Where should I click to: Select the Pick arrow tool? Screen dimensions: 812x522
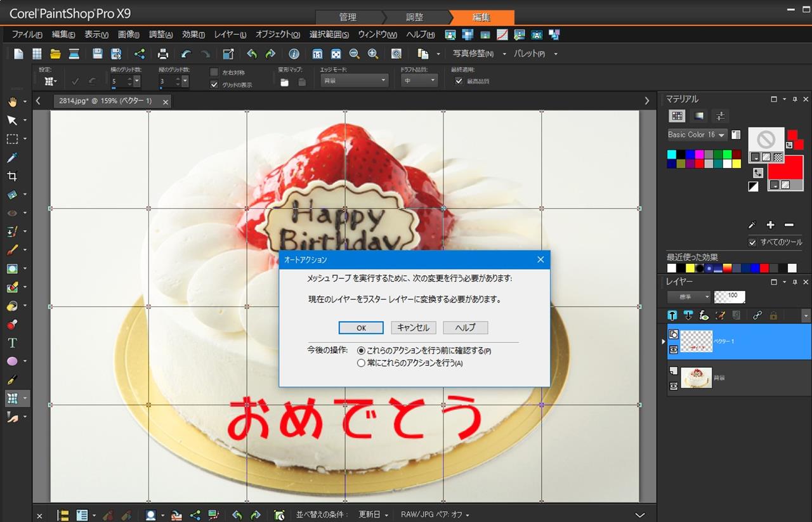click(12, 120)
